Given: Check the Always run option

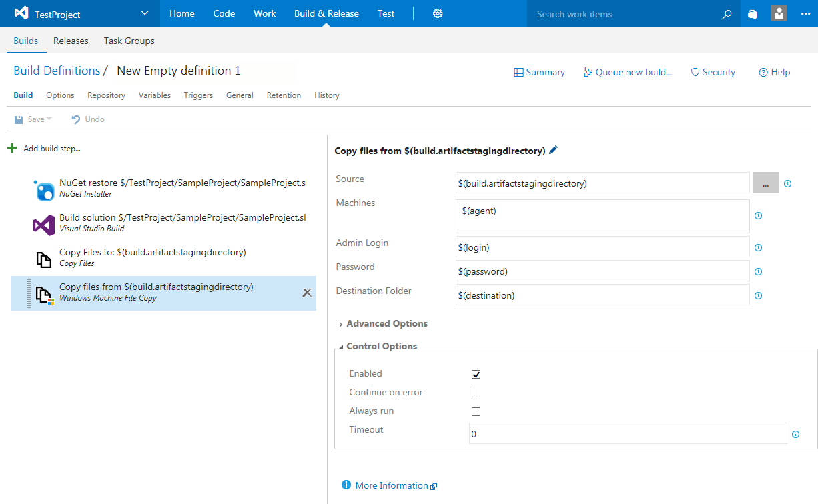Looking at the screenshot, I should point(476,412).
